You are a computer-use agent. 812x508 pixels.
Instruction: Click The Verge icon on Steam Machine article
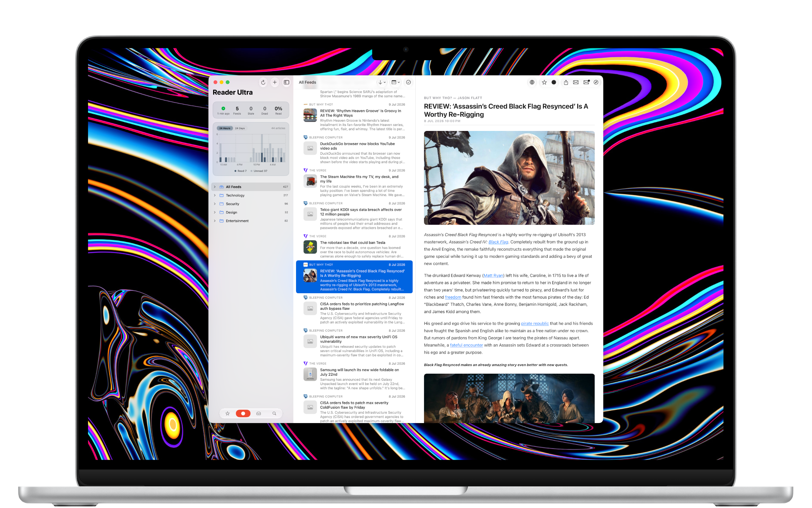pos(305,170)
